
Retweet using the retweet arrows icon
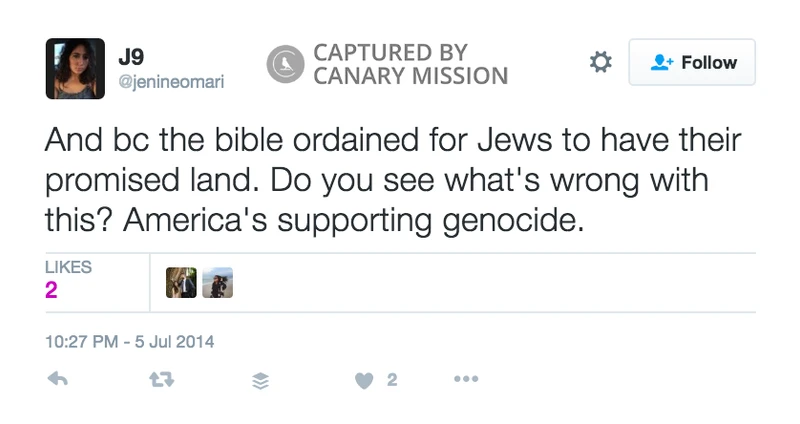click(161, 380)
